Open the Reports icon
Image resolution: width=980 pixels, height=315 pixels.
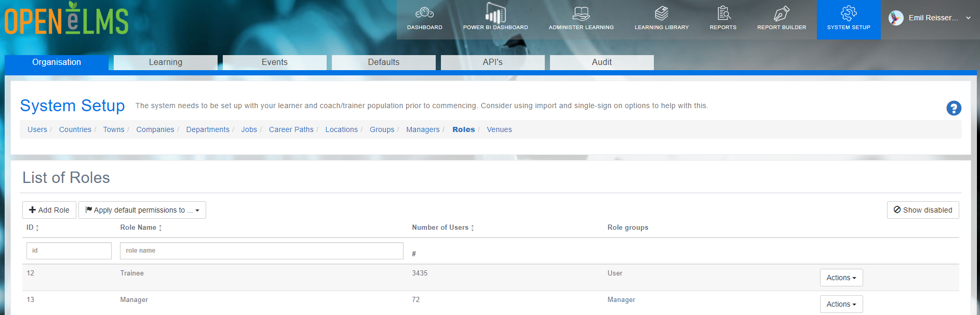[x=723, y=13]
